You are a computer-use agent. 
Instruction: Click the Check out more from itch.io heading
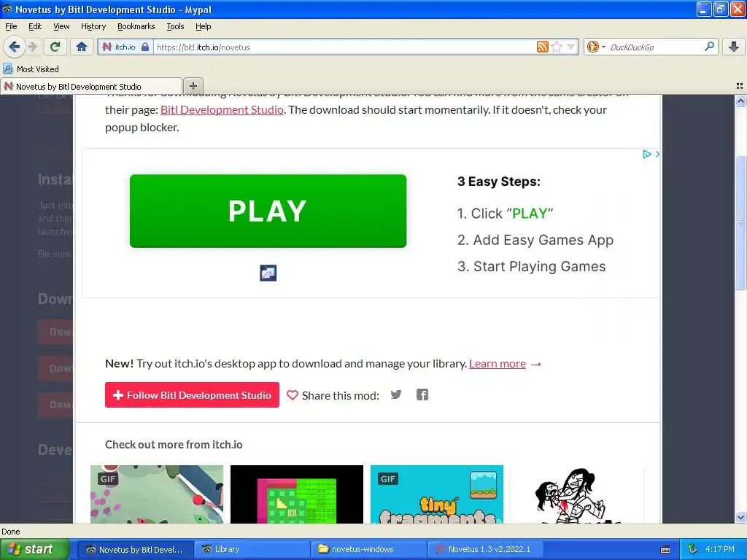coord(174,444)
